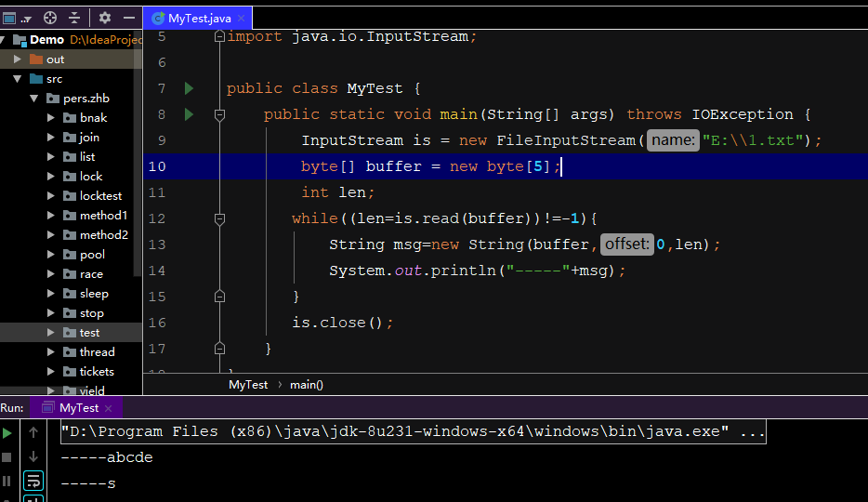Click main() in the breadcrumb bar
The height and width of the screenshot is (502, 868).
[x=307, y=385]
